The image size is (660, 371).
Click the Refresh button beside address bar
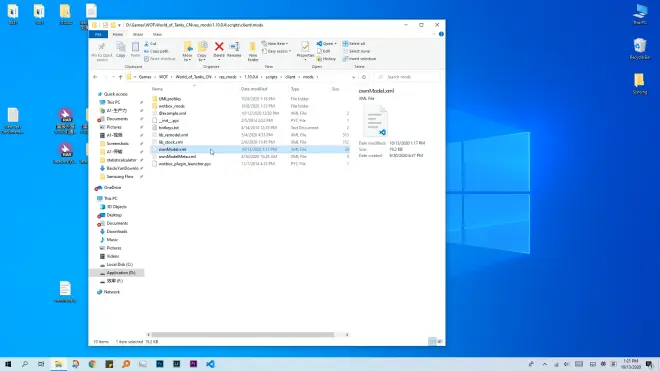[364, 77]
